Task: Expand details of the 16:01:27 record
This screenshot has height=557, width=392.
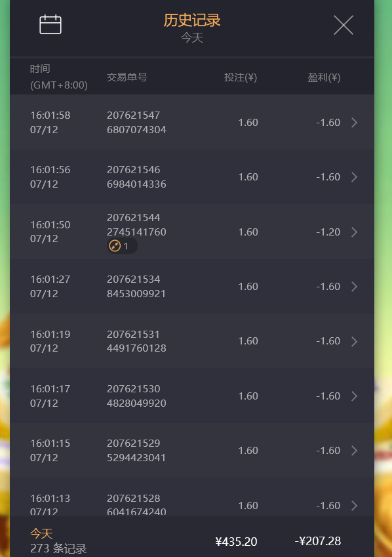Action: tap(354, 287)
